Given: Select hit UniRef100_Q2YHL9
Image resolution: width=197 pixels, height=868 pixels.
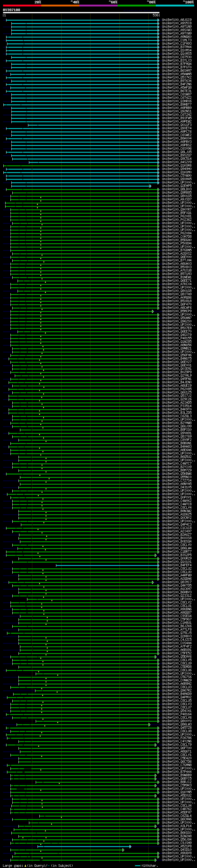Looking at the screenshot, I should tap(177, 375).
